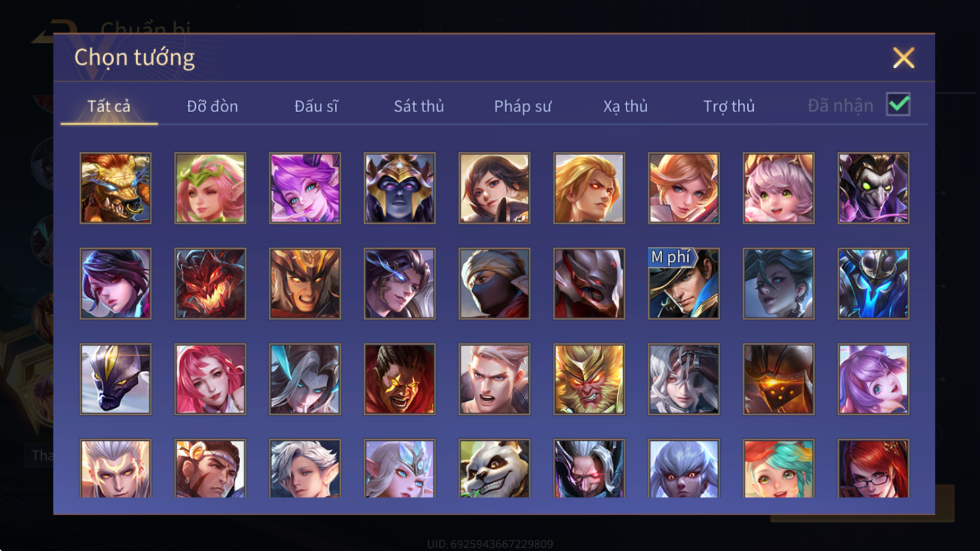Choose the masked ninja with headband
The image size is (980, 551).
click(x=494, y=284)
